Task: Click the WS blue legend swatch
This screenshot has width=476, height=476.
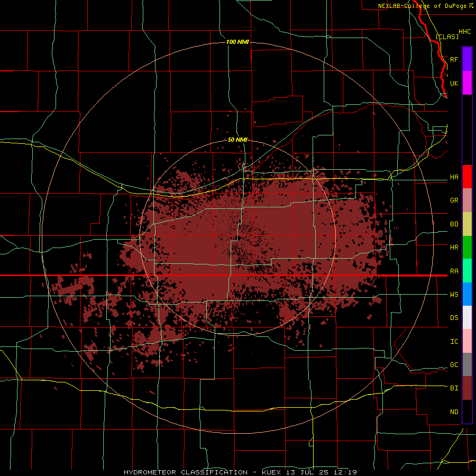Action: (x=467, y=294)
